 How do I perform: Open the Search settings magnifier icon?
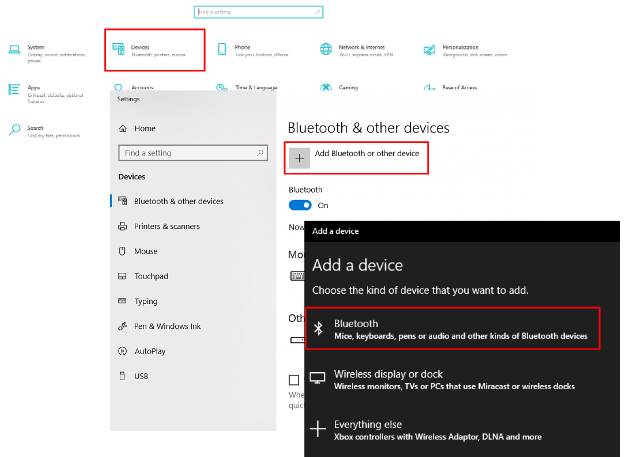[x=14, y=130]
